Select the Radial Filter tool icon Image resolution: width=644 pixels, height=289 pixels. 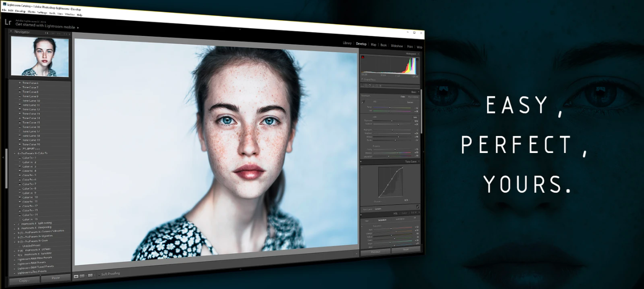[376, 85]
